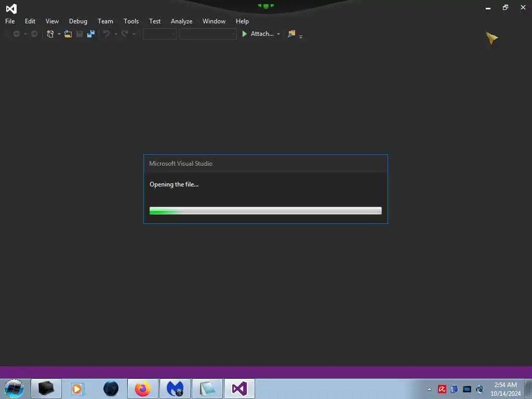The height and width of the screenshot is (399, 532).
Task: Click the Open File folder icon
Action: (68, 34)
